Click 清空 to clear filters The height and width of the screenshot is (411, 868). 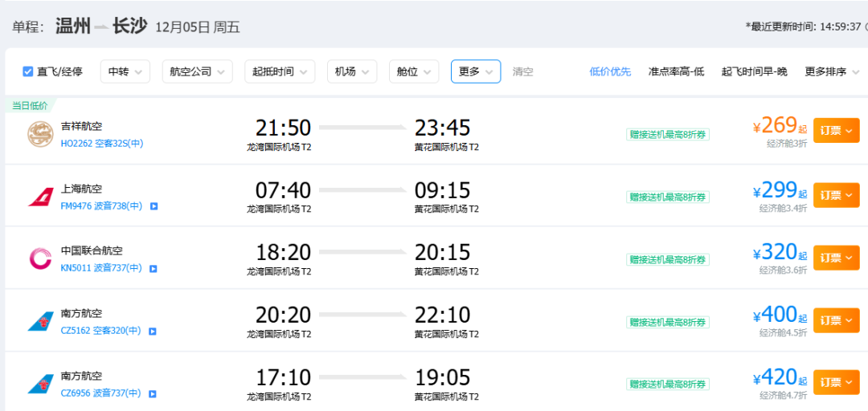point(522,71)
